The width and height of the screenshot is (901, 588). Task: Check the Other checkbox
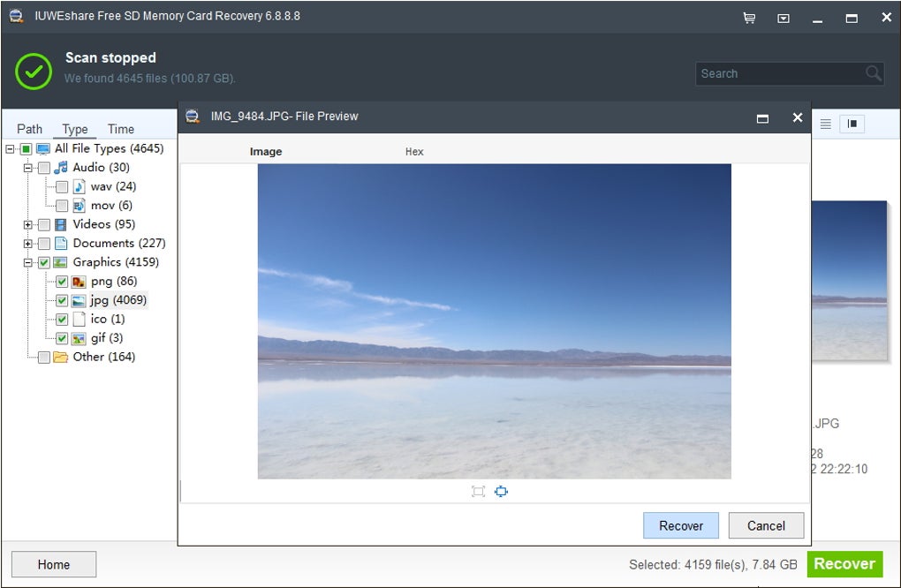coord(43,358)
